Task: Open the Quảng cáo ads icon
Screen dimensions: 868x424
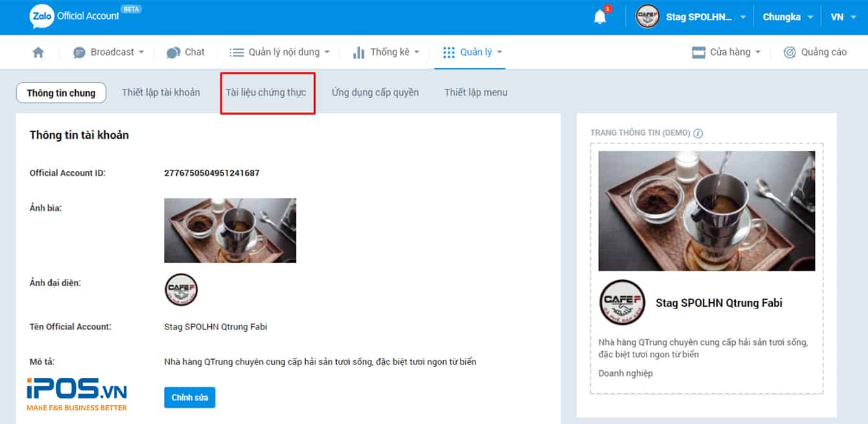Action: pyautogui.click(x=788, y=52)
